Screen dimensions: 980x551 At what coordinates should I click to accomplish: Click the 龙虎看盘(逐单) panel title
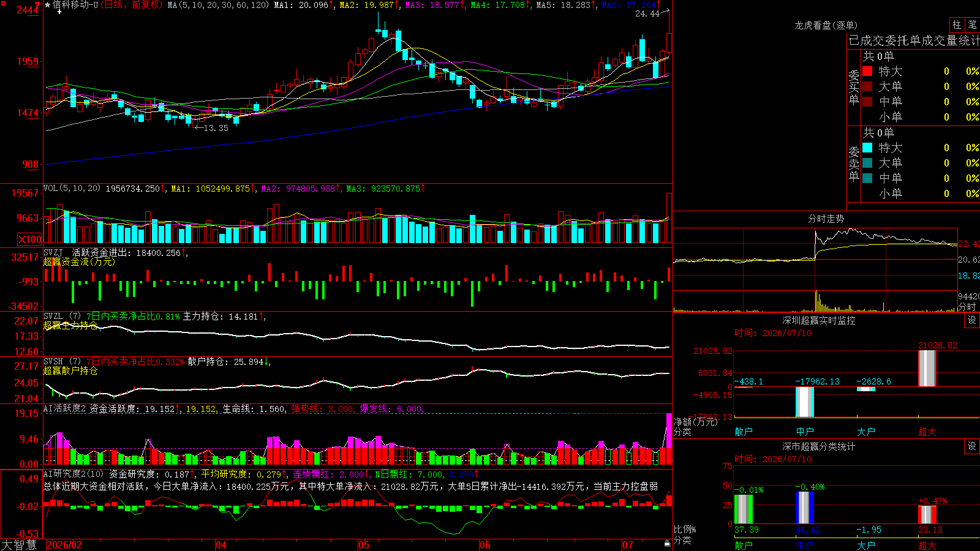(x=826, y=25)
